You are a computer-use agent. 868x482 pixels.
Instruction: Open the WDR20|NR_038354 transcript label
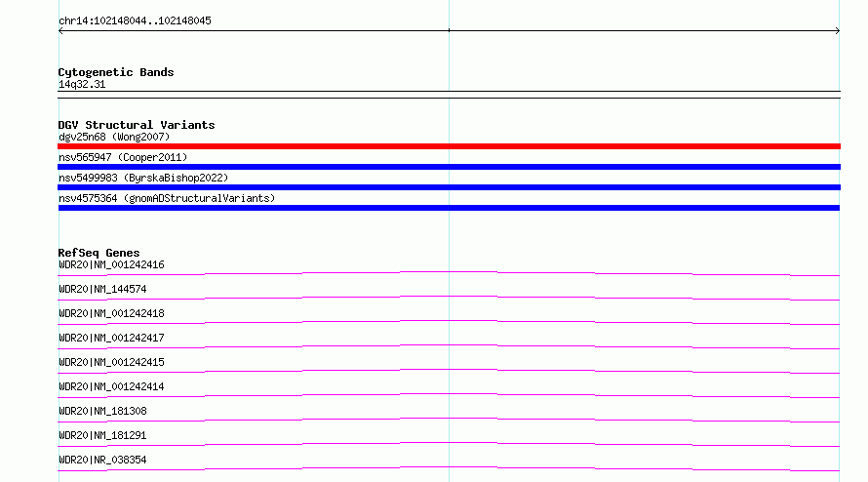[x=102, y=460]
